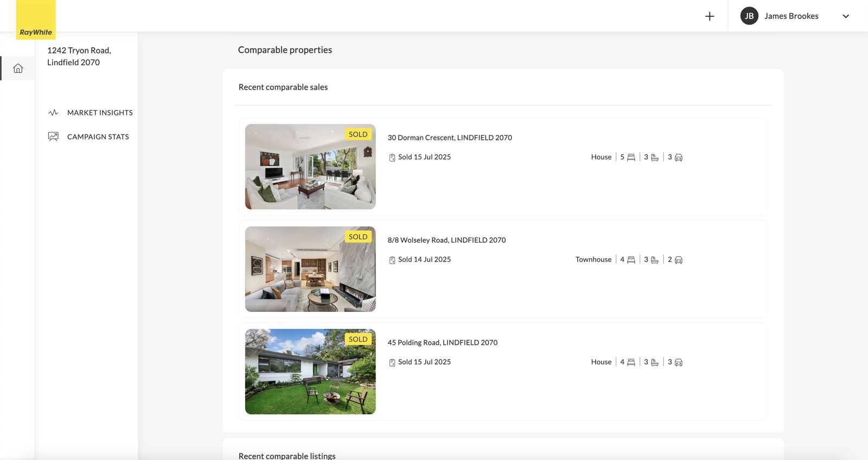
Task: Open Campaign Stats menu item
Action: (x=98, y=137)
